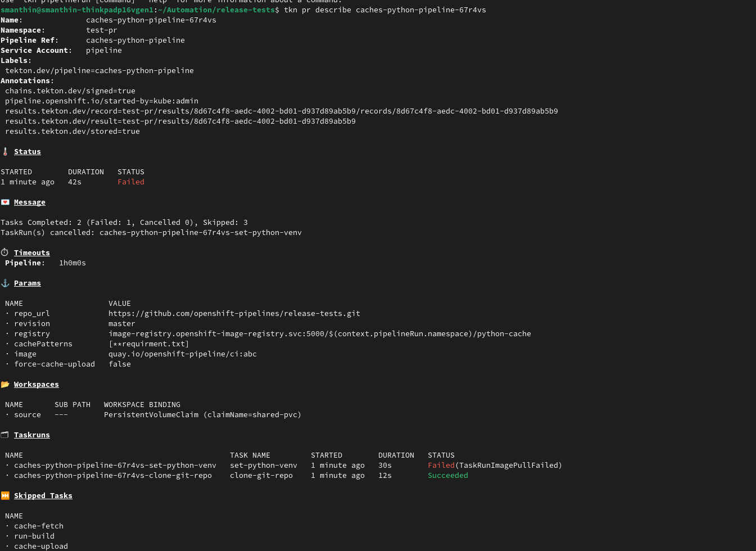The height and width of the screenshot is (551, 756).
Task: Click the fast-forward icon beside Skipped Tasks
Action: click(5, 496)
